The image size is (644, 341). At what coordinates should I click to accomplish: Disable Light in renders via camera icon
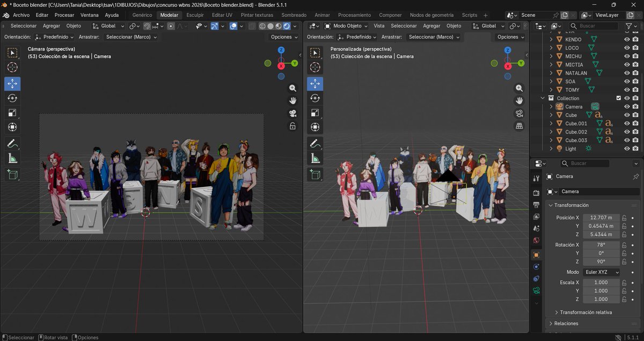[x=635, y=148]
